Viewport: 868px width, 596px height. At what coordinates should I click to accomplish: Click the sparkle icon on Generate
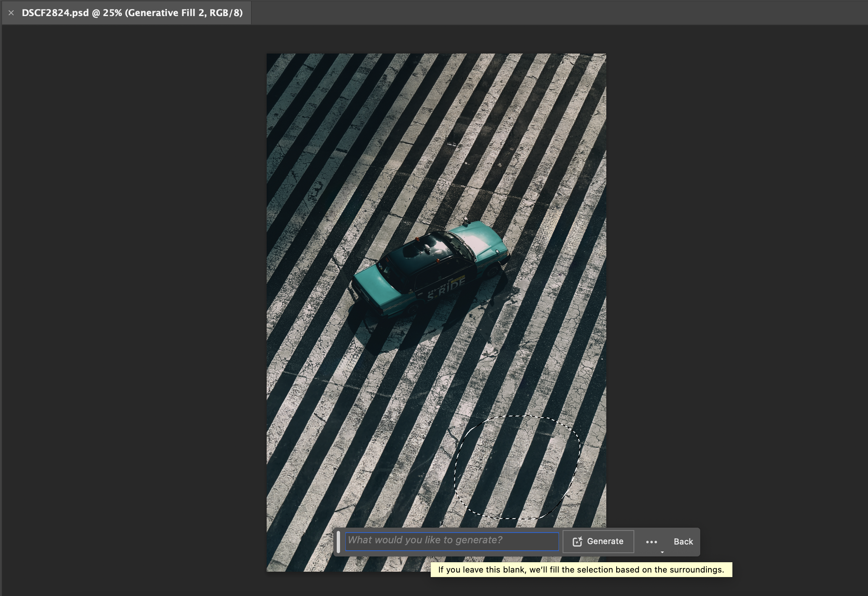pos(577,541)
